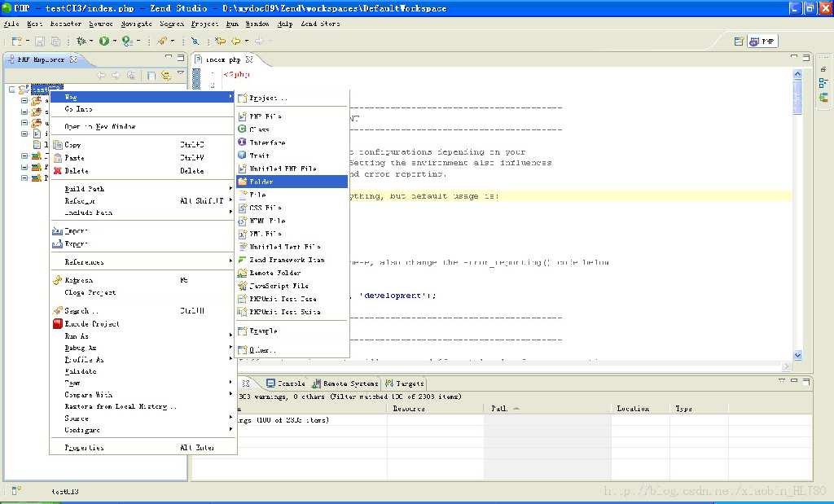Image resolution: width=834 pixels, height=504 pixels.
Task: Choose PHP File from the New submenu
Action: click(x=266, y=116)
